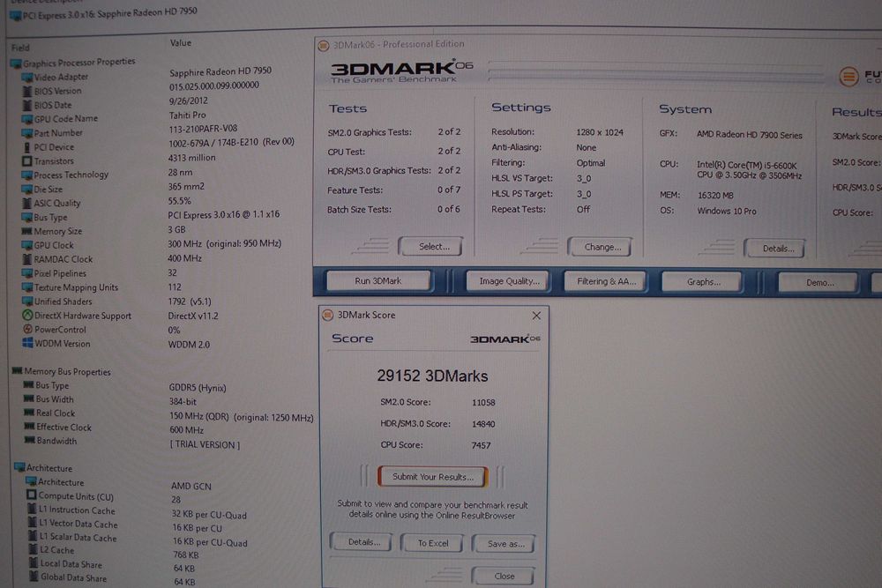Click the AMD GCN architecture value
The image size is (882, 588).
[191, 487]
